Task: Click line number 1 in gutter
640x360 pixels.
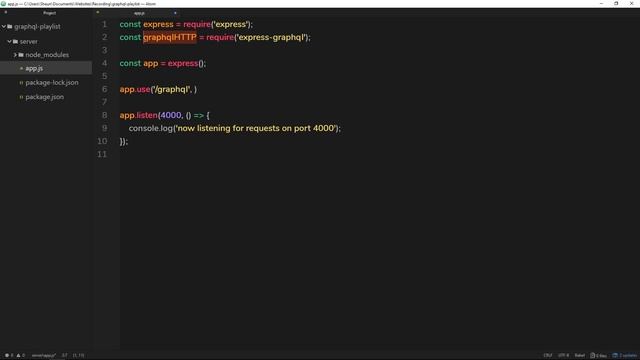Action: pyautogui.click(x=104, y=24)
